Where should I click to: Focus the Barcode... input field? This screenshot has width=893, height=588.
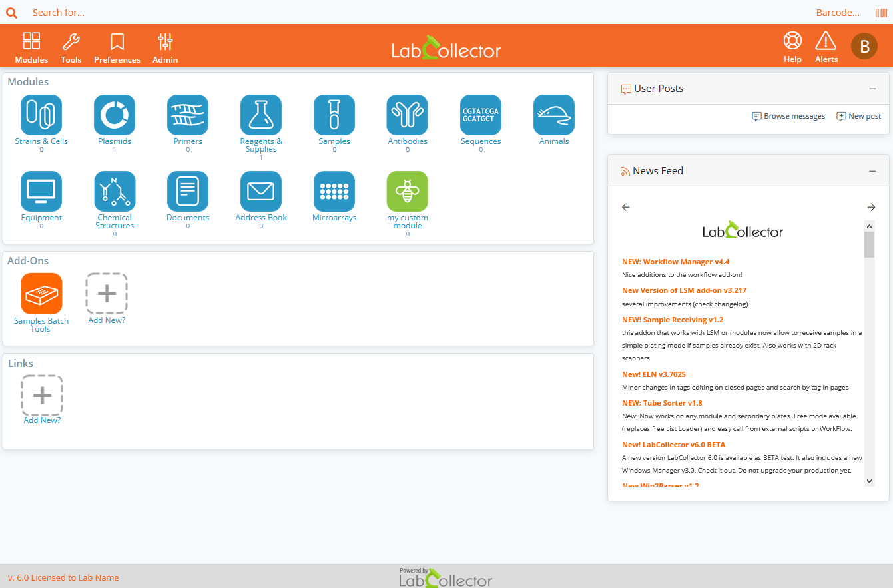(838, 13)
